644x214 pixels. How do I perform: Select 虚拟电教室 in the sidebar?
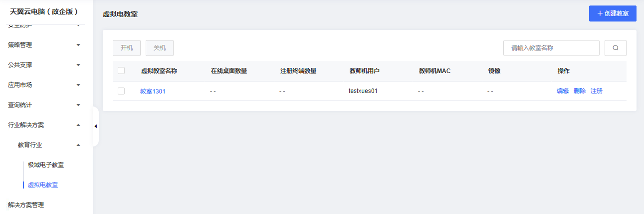pyautogui.click(x=43, y=185)
